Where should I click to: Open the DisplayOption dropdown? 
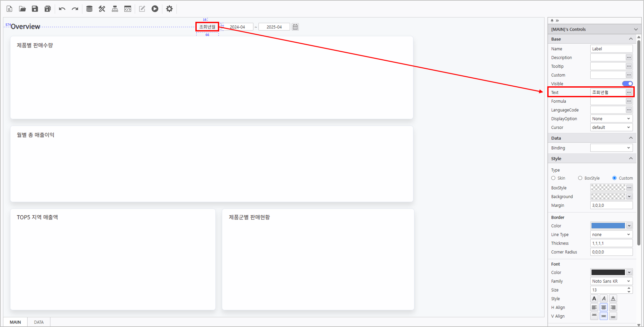pyautogui.click(x=612, y=119)
